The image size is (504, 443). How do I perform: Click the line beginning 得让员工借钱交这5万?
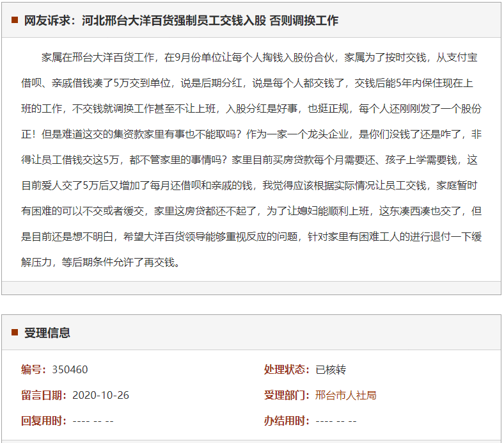pos(249,160)
